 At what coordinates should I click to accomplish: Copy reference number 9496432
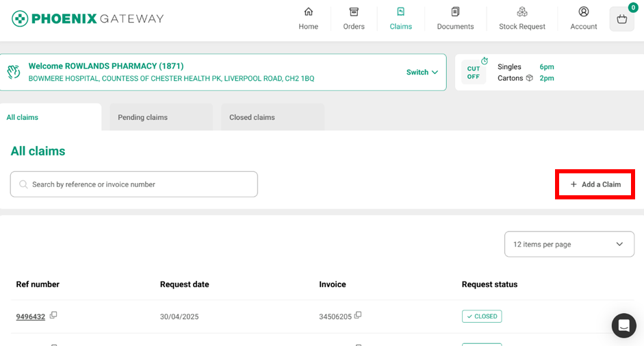tap(53, 315)
